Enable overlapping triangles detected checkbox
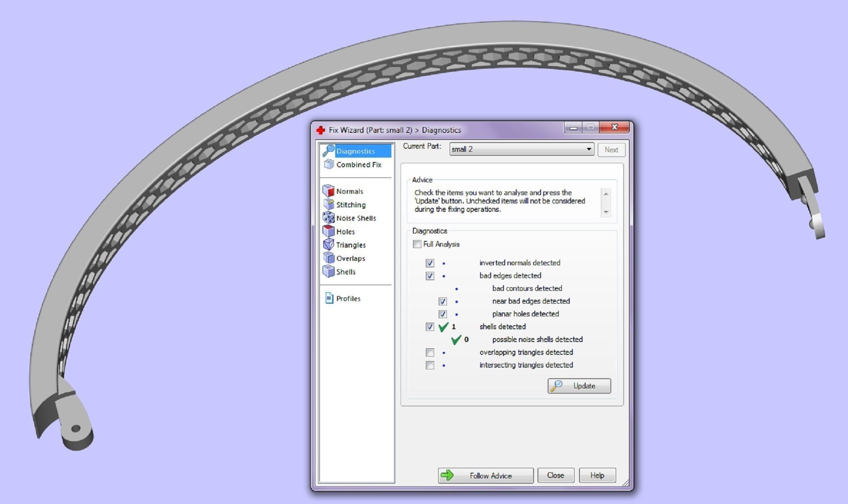Image resolution: width=848 pixels, height=504 pixels. pos(430,352)
